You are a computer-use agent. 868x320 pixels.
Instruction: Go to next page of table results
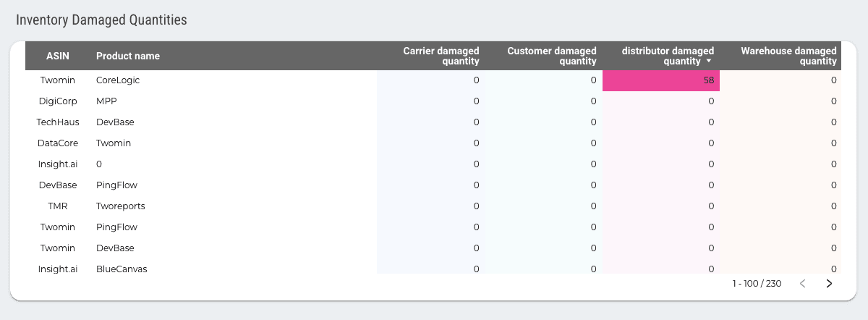pyautogui.click(x=829, y=284)
